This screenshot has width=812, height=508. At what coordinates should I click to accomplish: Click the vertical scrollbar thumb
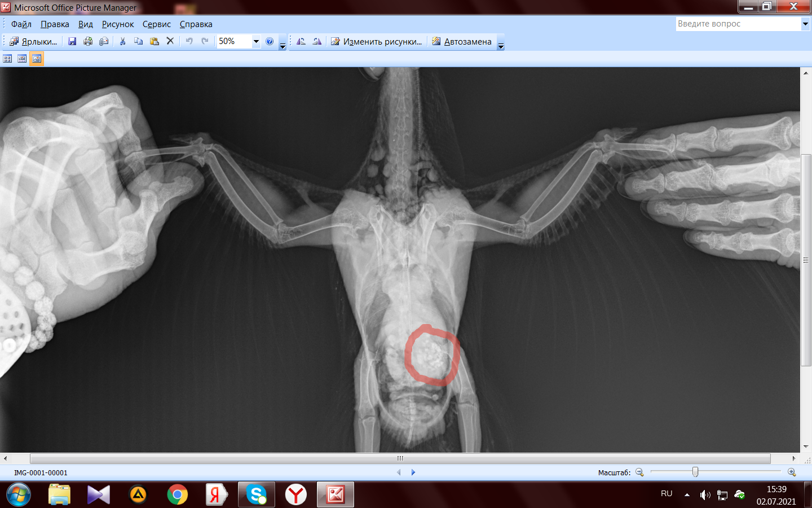tap(806, 260)
